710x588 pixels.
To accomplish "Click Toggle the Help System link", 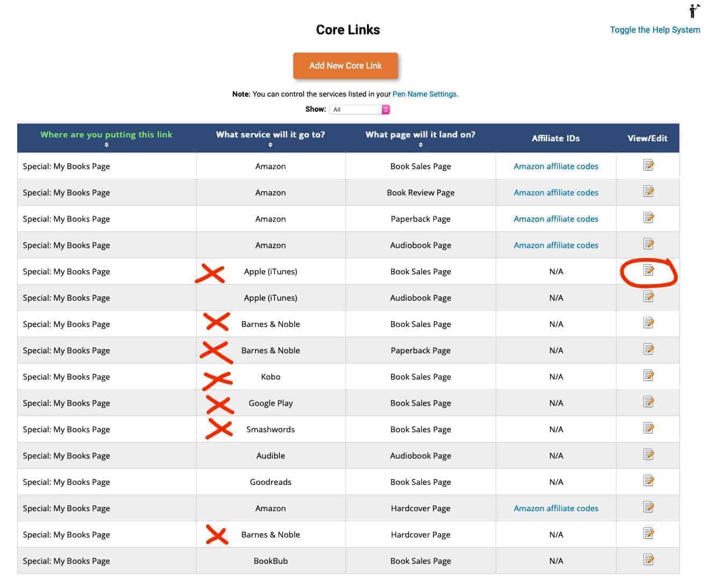I will click(655, 30).
